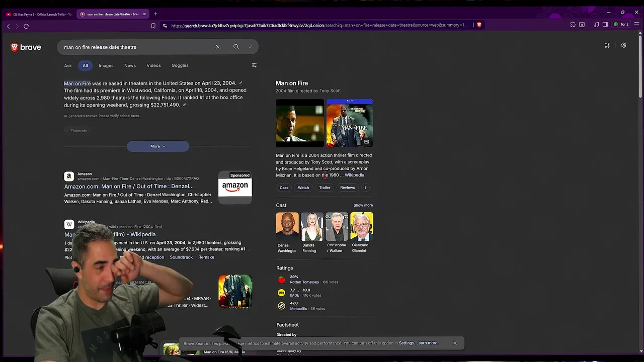The image size is (644, 362).
Task: Open the Wikipedia link in the movie description
Action: click(x=354, y=175)
